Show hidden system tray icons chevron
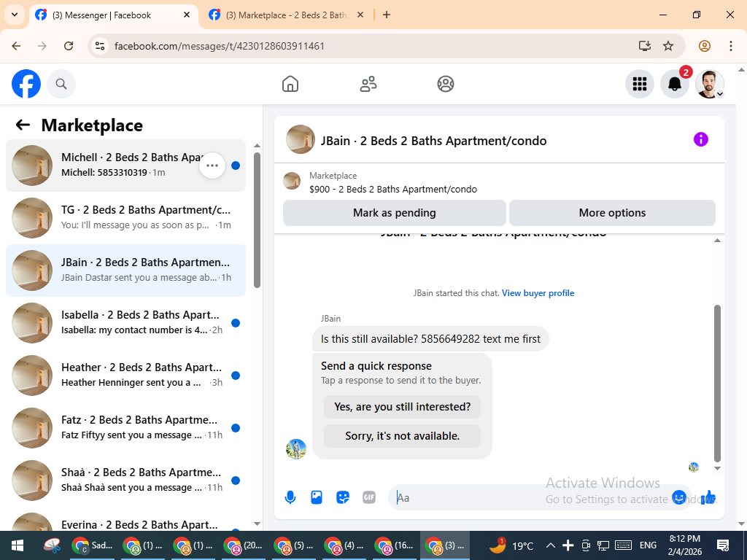The width and height of the screenshot is (747, 560). (x=550, y=545)
